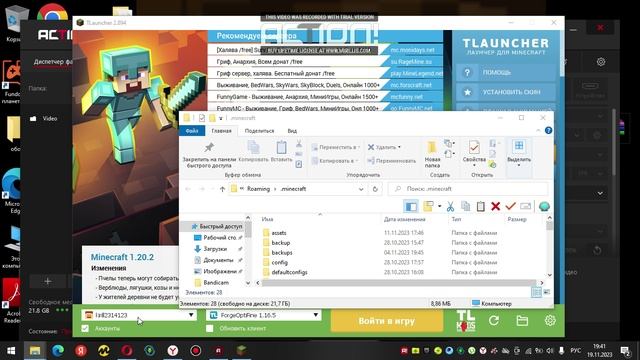Open Yandex from the taskbar
Viewport: 640px width, 360px height.
pyautogui.click(x=81, y=351)
